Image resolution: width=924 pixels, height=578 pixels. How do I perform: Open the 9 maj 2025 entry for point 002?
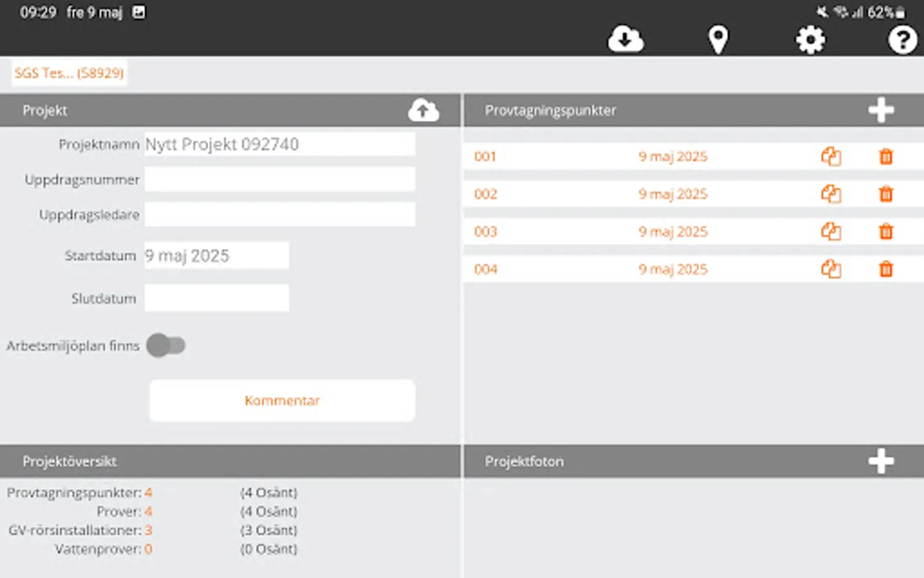pos(673,193)
